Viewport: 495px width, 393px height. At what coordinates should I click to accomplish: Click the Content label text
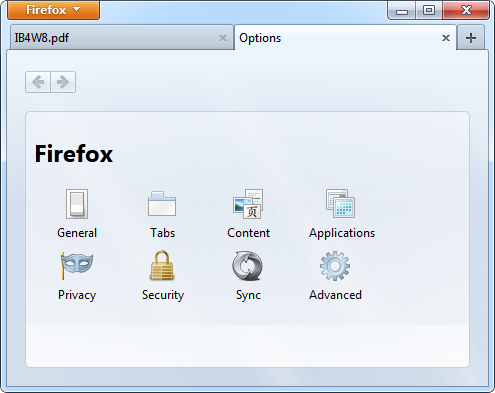tap(248, 233)
